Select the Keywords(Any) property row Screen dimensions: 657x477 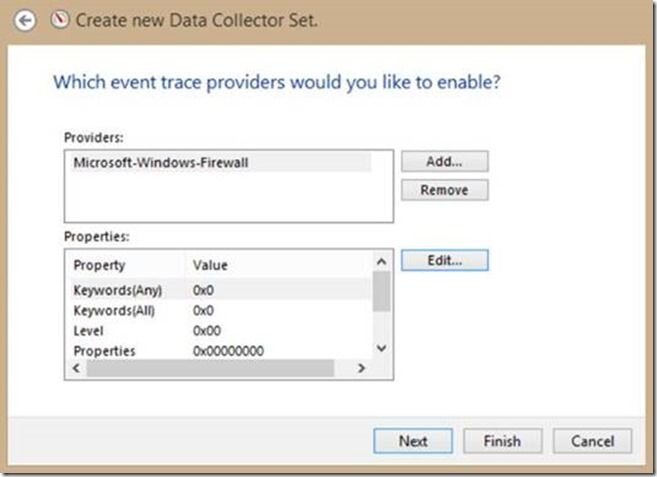(x=221, y=290)
